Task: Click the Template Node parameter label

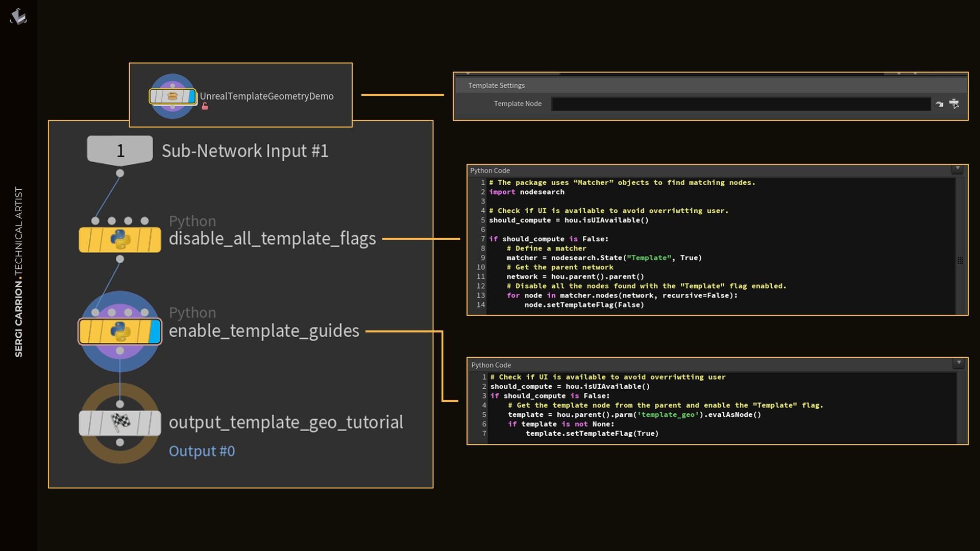Action: tap(517, 104)
